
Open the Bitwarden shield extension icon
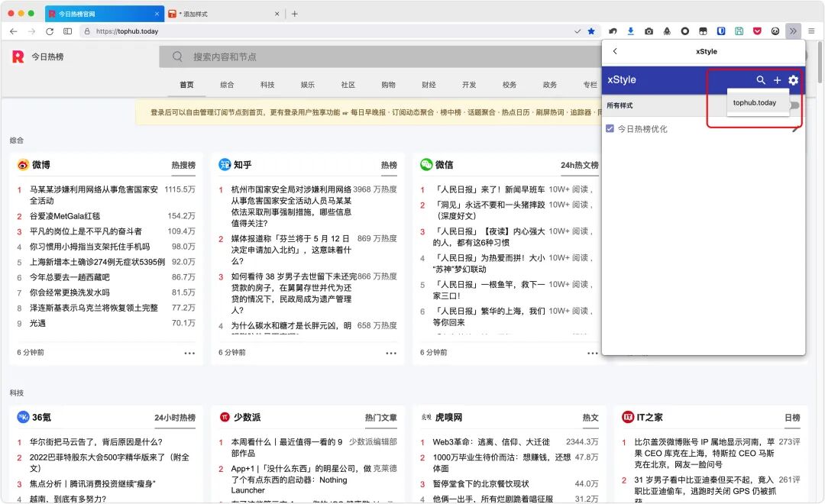[x=721, y=31]
